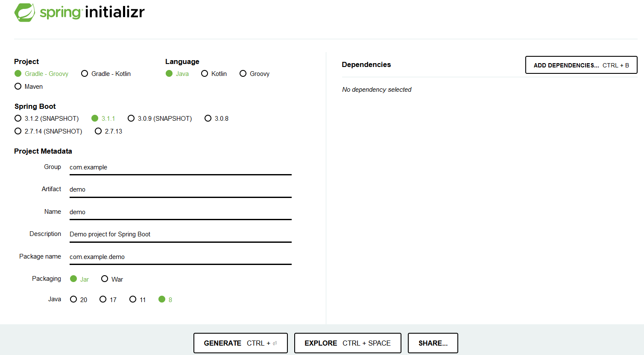Pick Groovy as the language
644x355 pixels.
pyautogui.click(x=255, y=74)
